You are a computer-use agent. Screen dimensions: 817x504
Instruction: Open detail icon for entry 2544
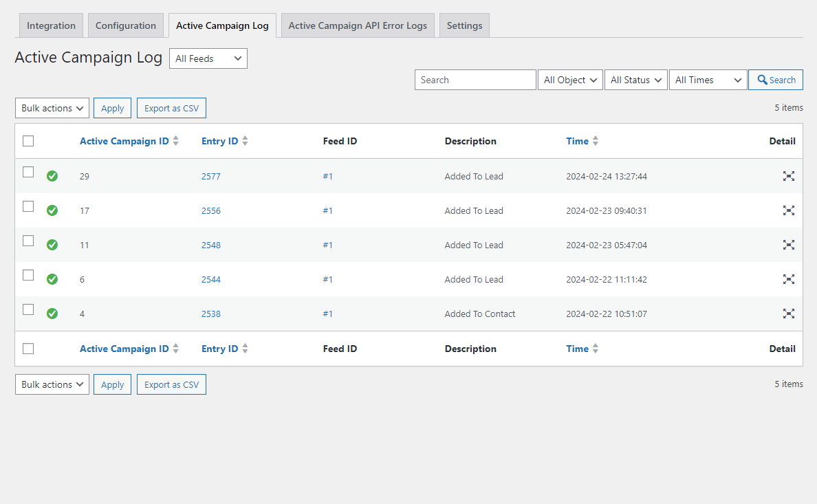pyautogui.click(x=788, y=279)
